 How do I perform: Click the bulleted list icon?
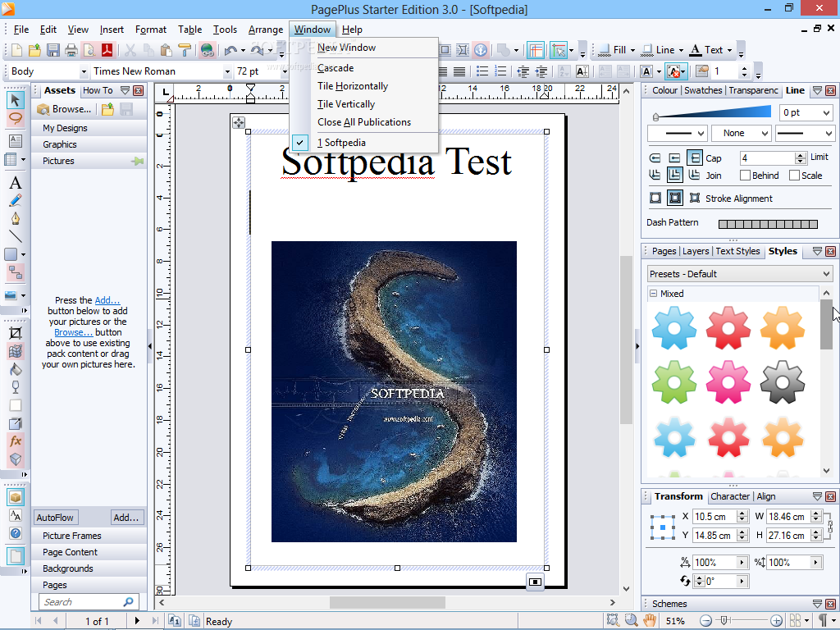point(482,71)
